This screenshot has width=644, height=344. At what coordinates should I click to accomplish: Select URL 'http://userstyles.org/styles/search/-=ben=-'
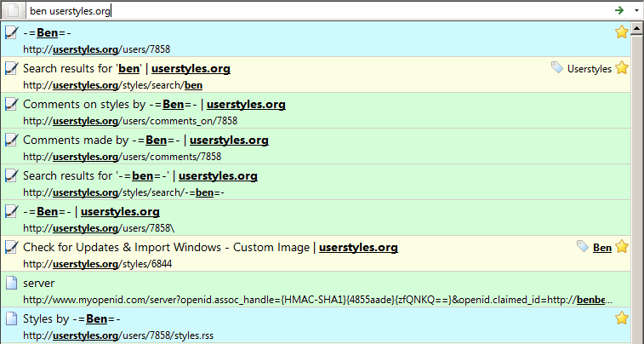point(123,192)
